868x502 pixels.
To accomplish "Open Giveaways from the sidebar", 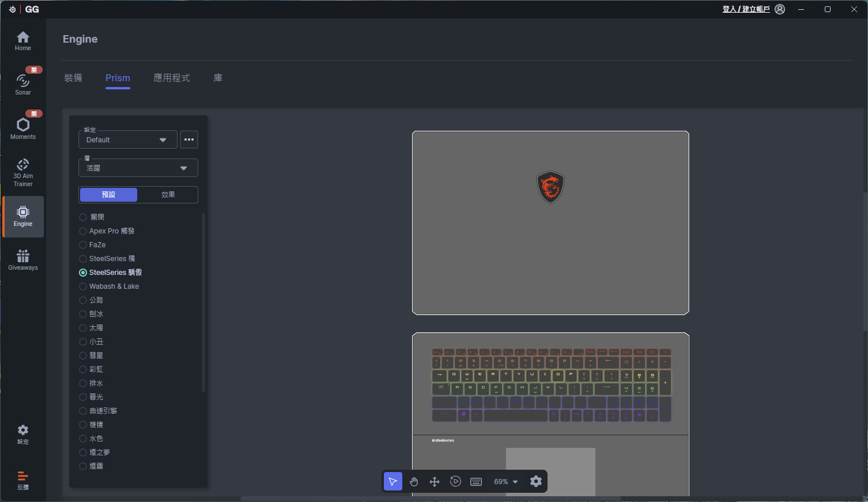I will pos(23,260).
